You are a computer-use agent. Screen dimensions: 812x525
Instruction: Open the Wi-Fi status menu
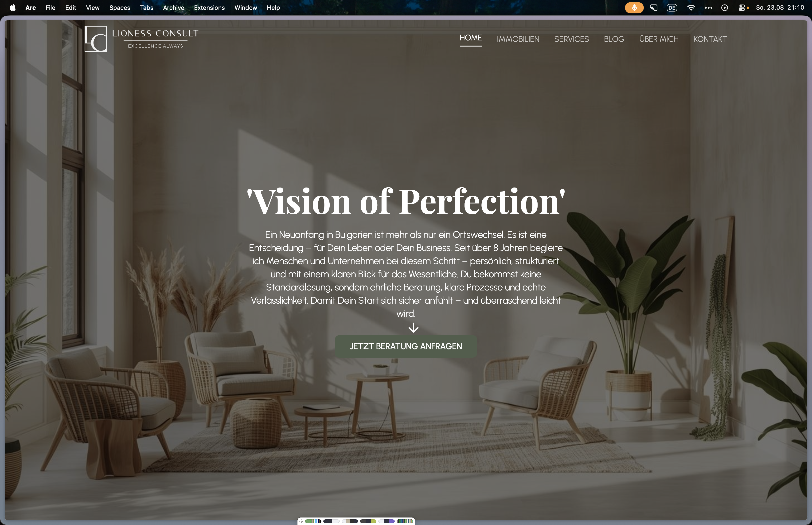[x=691, y=8]
